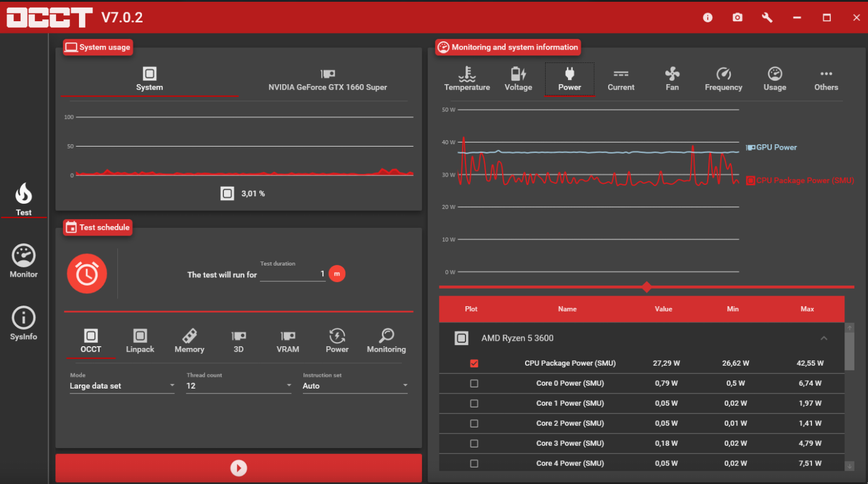Open settings via the wrench icon
This screenshot has width=868, height=484.
click(x=767, y=18)
